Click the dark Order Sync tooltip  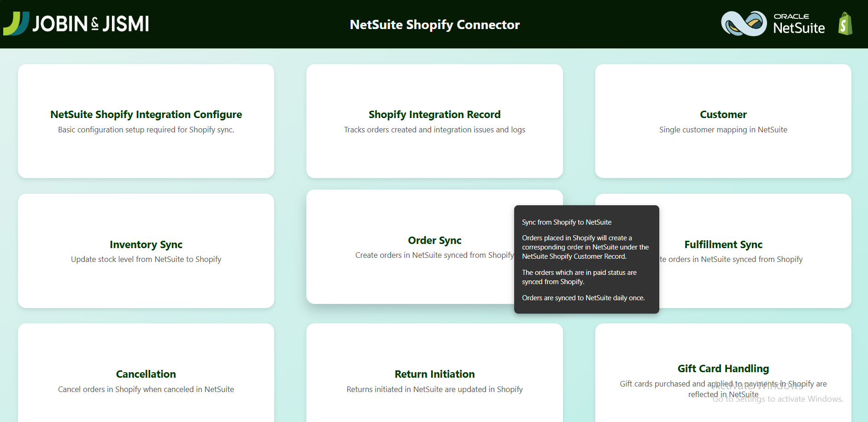click(x=586, y=259)
